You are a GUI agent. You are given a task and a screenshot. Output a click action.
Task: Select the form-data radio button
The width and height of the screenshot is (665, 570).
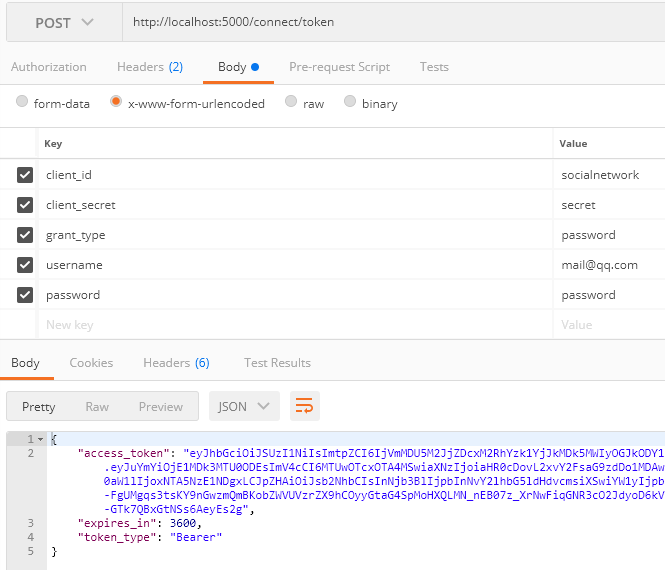click(22, 101)
